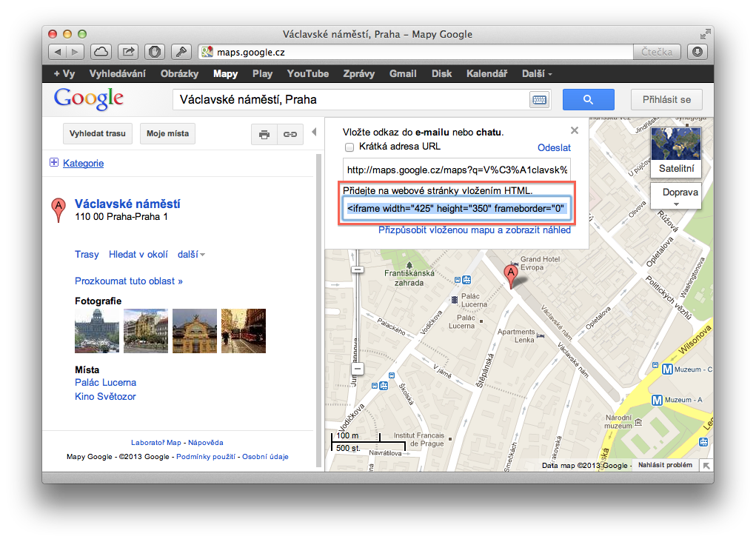The width and height of the screenshot is (756, 542).
Task: Click the print map icon
Action: [x=264, y=135]
